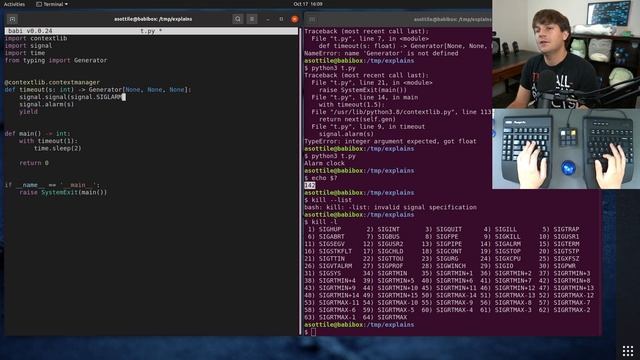The height and width of the screenshot is (360, 640).
Task: Select the webcam video of the presenter
Action: [566, 54]
